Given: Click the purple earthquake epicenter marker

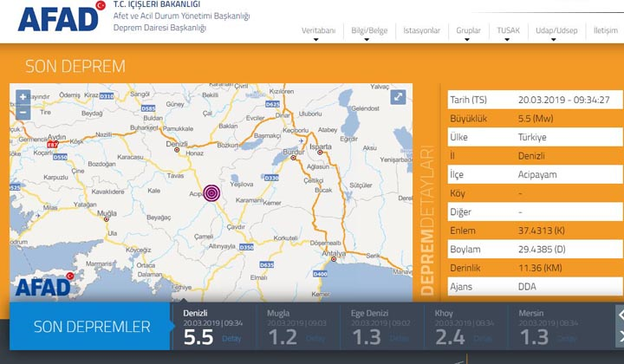Looking at the screenshot, I should (x=211, y=192).
